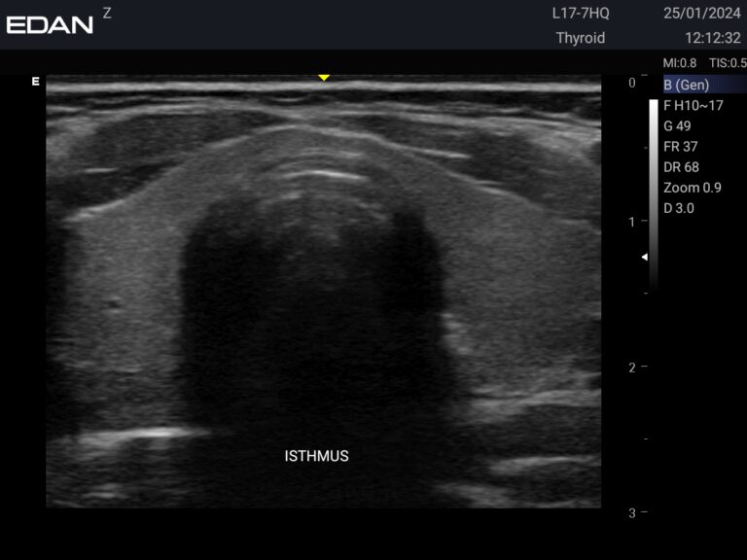747x560 pixels.
Task: Click the grayscale map bar
Action: click(x=654, y=194)
